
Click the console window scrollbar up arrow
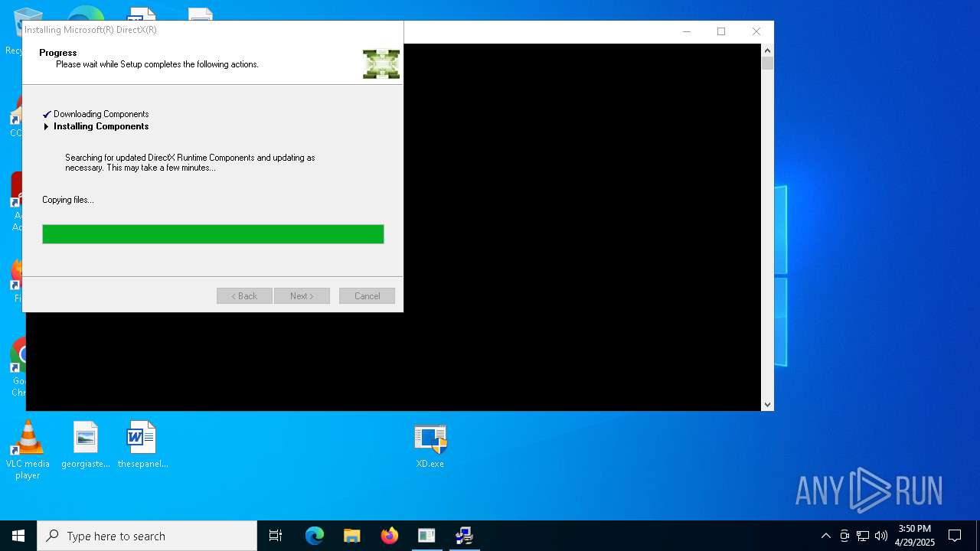point(768,50)
